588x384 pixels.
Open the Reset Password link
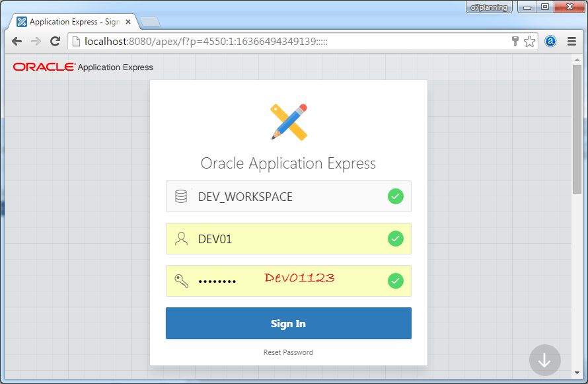(288, 352)
